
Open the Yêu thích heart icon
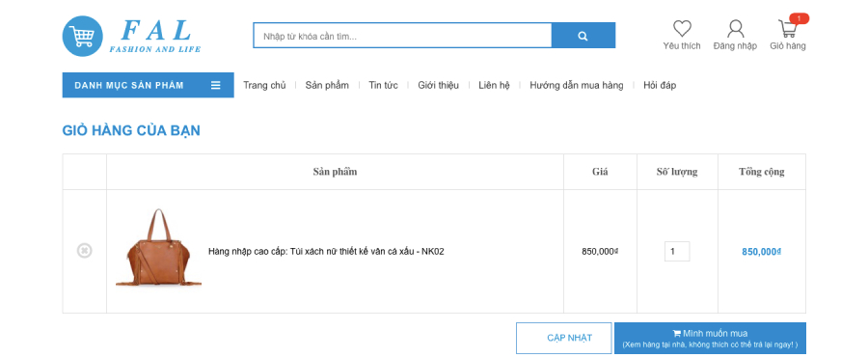pos(682,28)
